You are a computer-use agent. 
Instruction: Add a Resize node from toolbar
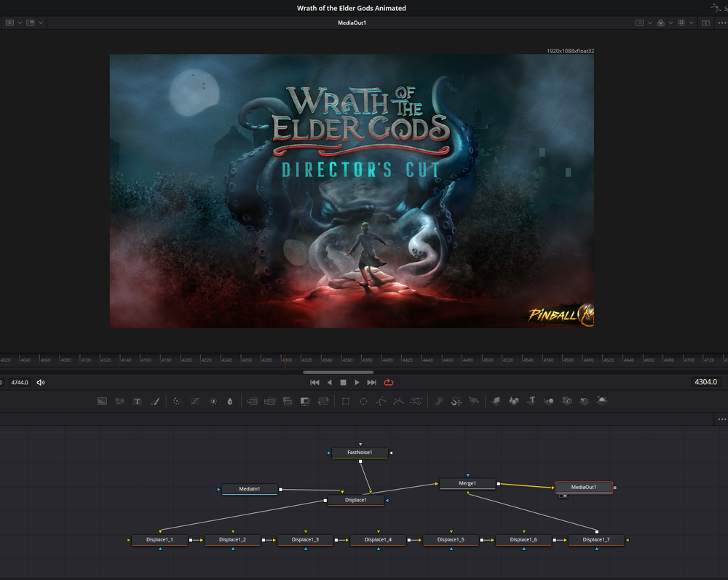305,402
